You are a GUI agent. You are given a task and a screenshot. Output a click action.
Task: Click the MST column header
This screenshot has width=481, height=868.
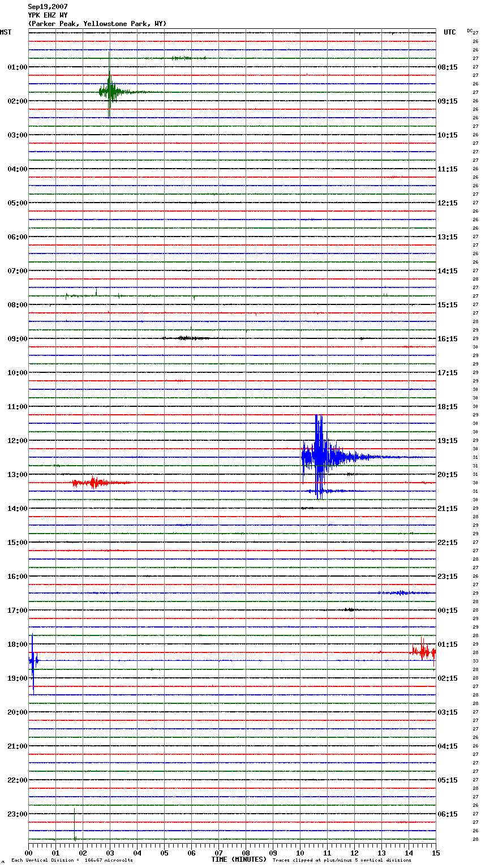pos(6,32)
